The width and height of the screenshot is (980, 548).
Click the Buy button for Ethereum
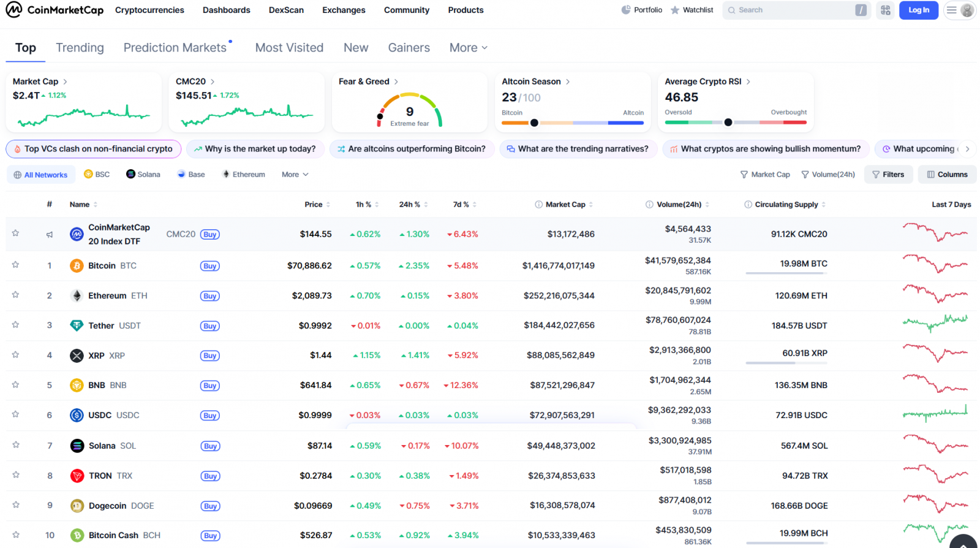coord(210,296)
